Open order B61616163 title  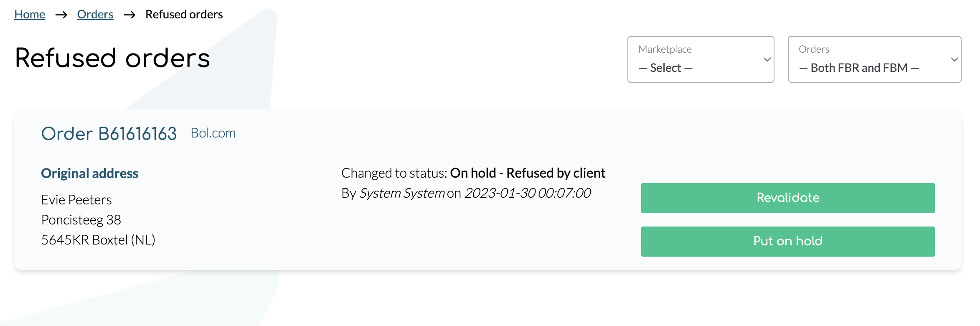point(109,134)
